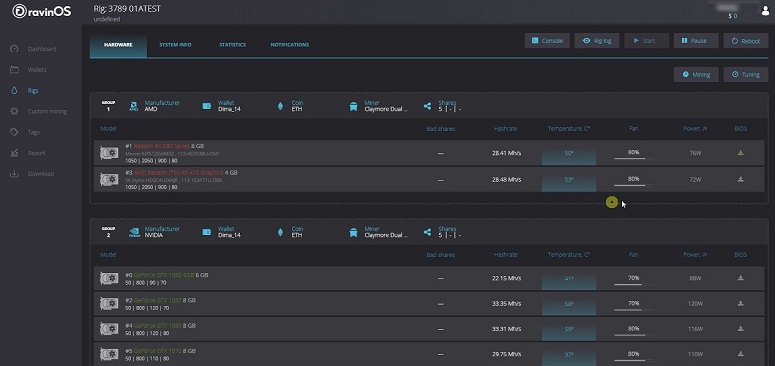Reboot the rig
Image resolution: width=775 pixels, height=366 pixels.
pyautogui.click(x=746, y=41)
